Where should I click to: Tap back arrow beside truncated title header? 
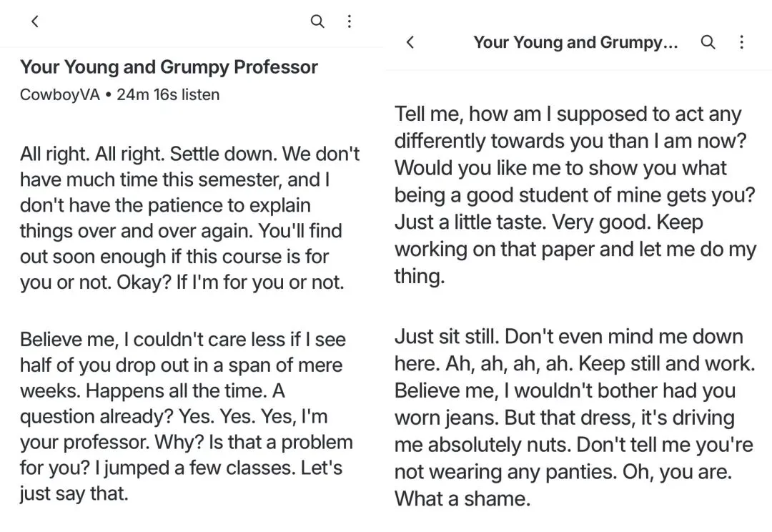(410, 42)
